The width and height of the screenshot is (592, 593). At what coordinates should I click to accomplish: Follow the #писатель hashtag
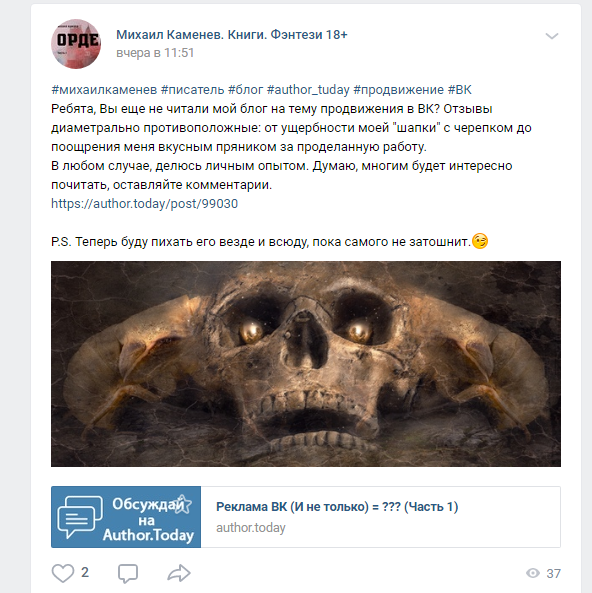(x=193, y=90)
